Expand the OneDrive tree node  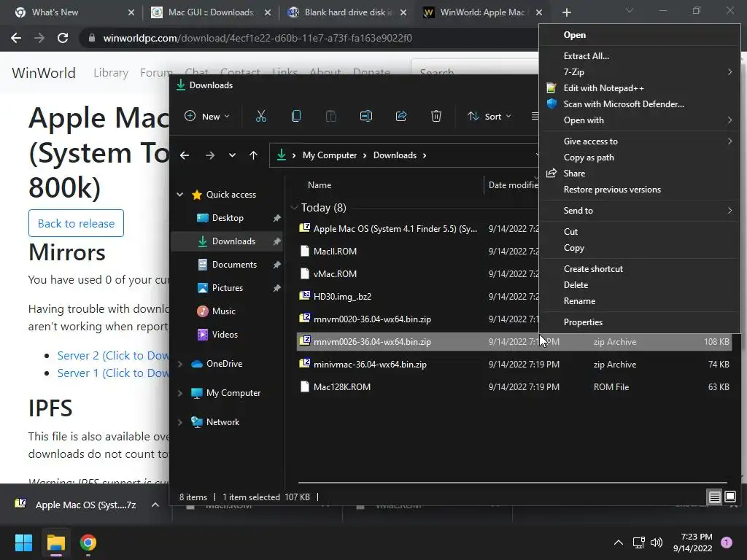tap(180, 364)
